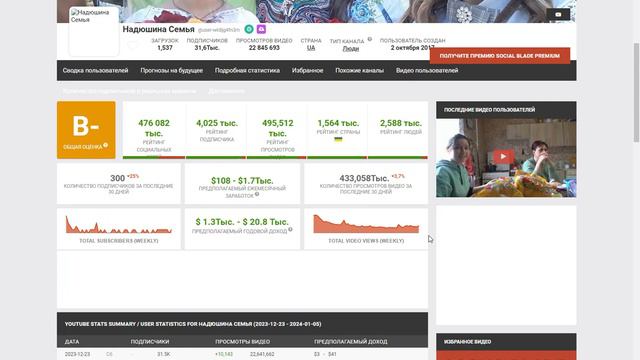
Task: Play the latest user video
Action: 503,156
